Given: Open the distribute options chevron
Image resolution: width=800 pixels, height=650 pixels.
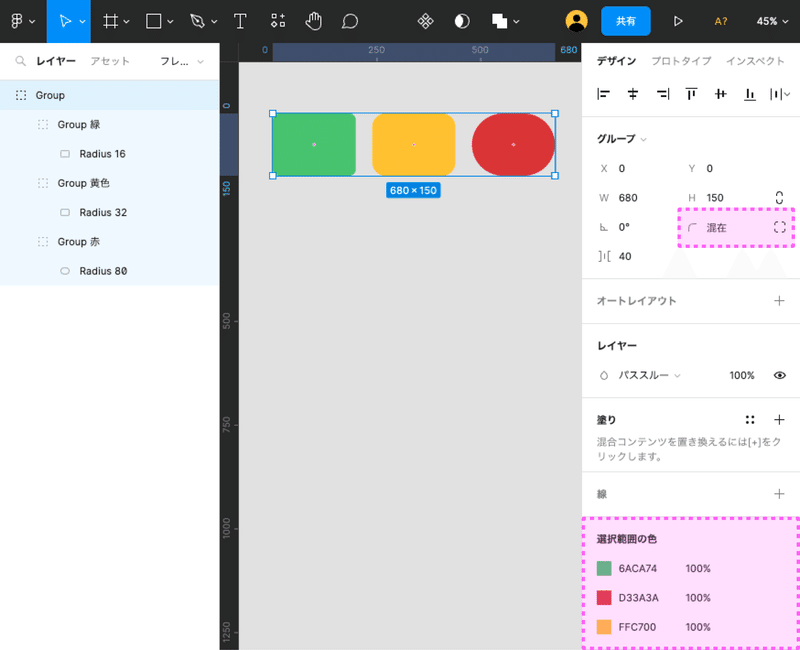Looking at the screenshot, I should pos(787,94).
